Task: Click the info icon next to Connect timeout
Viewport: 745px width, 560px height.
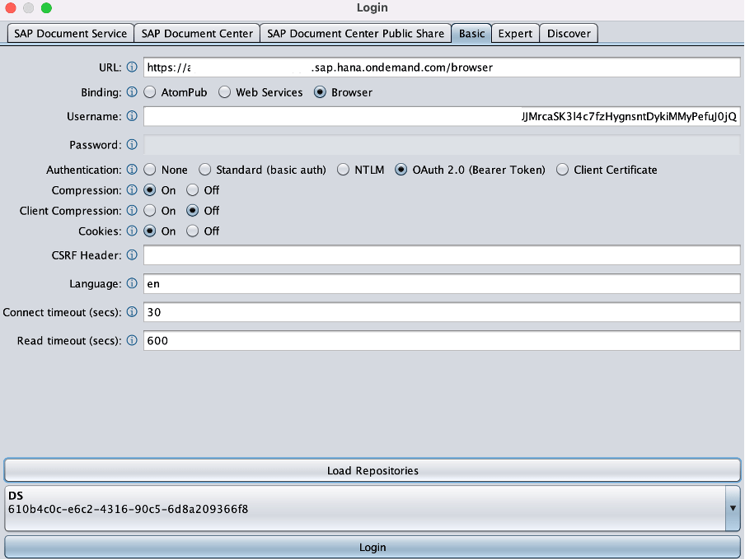Action: (x=132, y=311)
